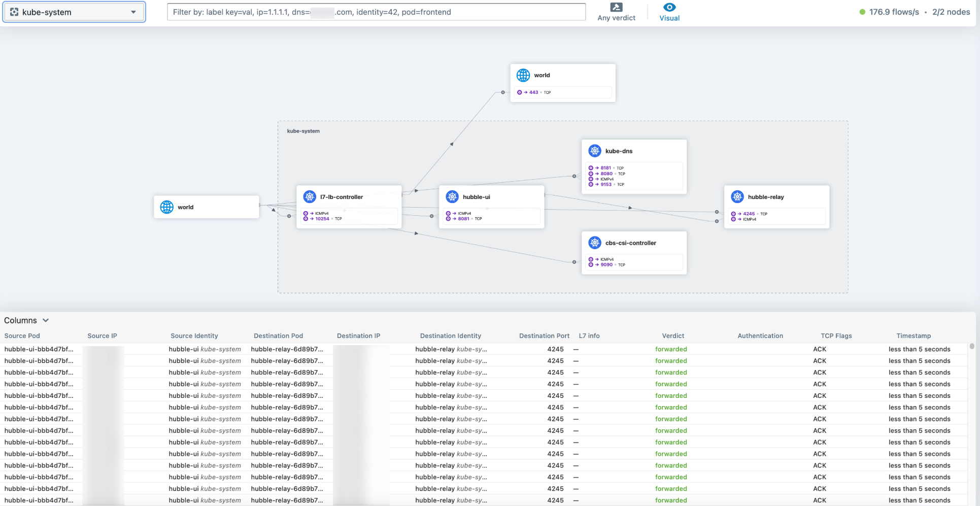Click the Verdict column header
Screen dimensions: 980x506
[673, 336]
